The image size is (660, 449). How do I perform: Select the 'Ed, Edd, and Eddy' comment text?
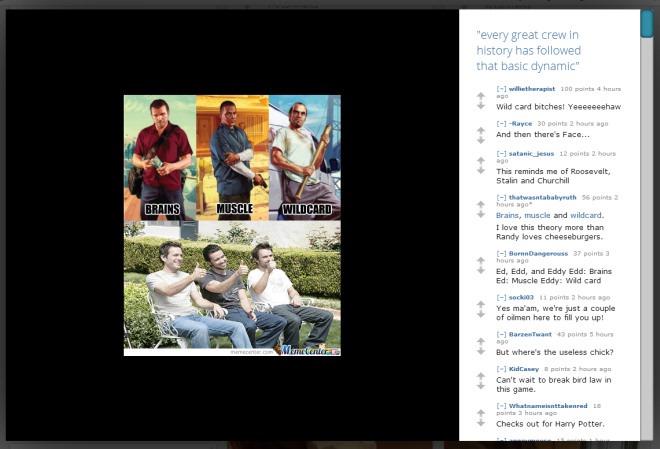(x=554, y=276)
